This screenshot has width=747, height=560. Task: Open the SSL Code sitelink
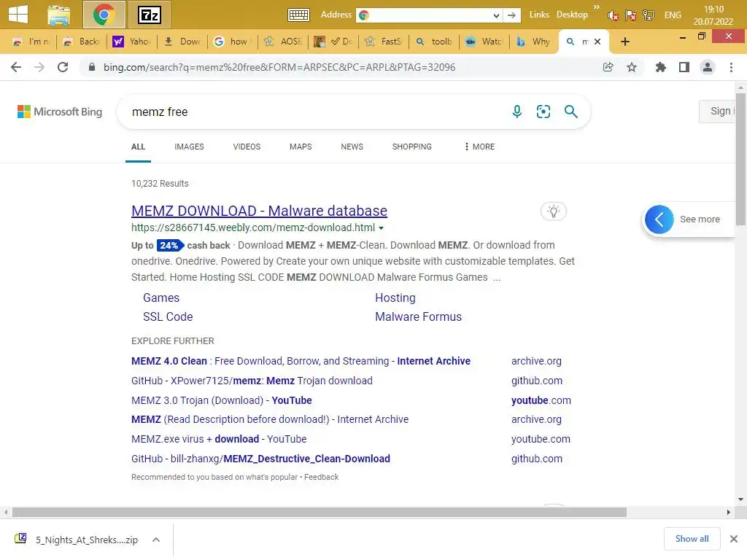(x=168, y=316)
